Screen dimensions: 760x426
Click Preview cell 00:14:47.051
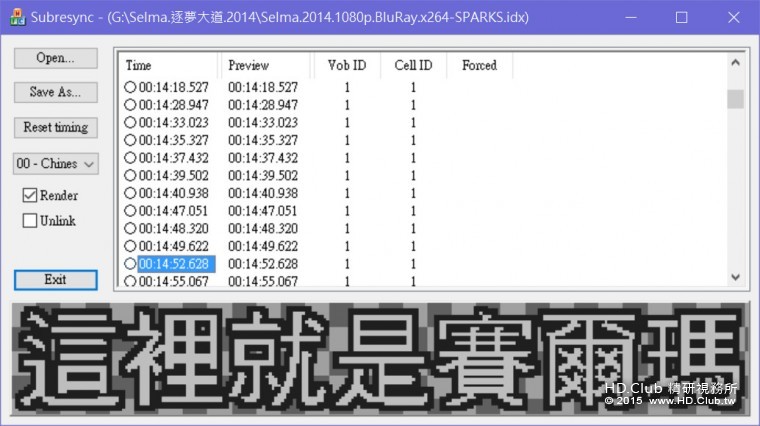263,211
